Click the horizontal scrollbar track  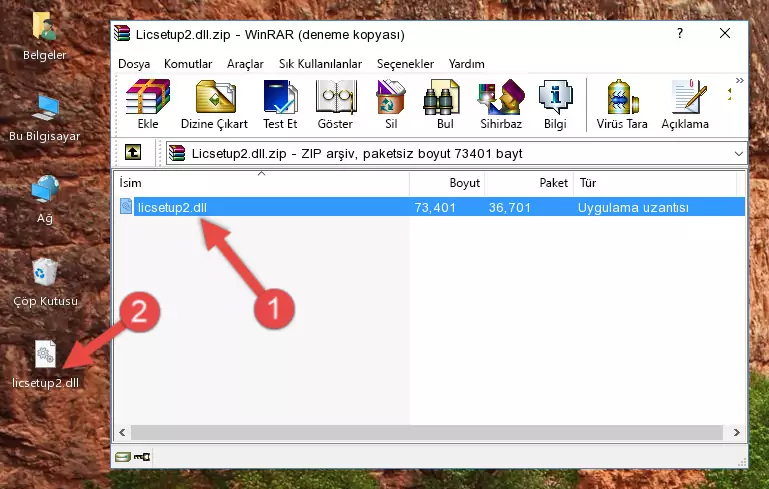(x=427, y=432)
